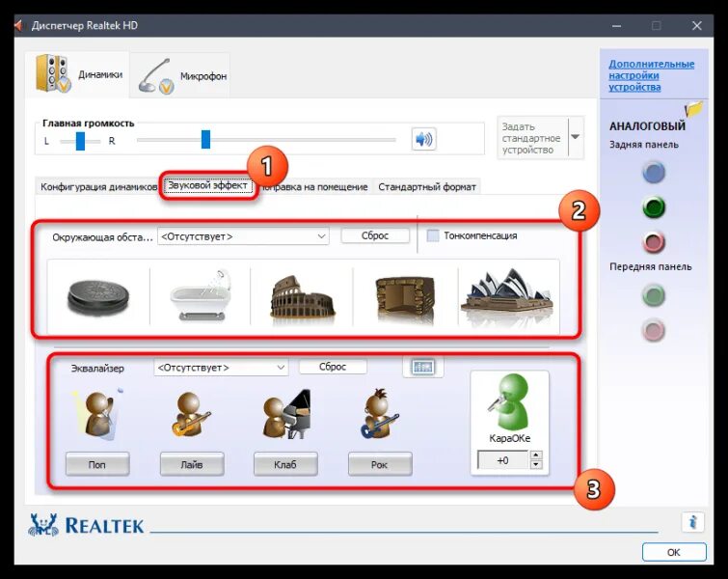The height and width of the screenshot is (579, 728).
Task: Click the КараОКе +0 value field
Action: 502,460
